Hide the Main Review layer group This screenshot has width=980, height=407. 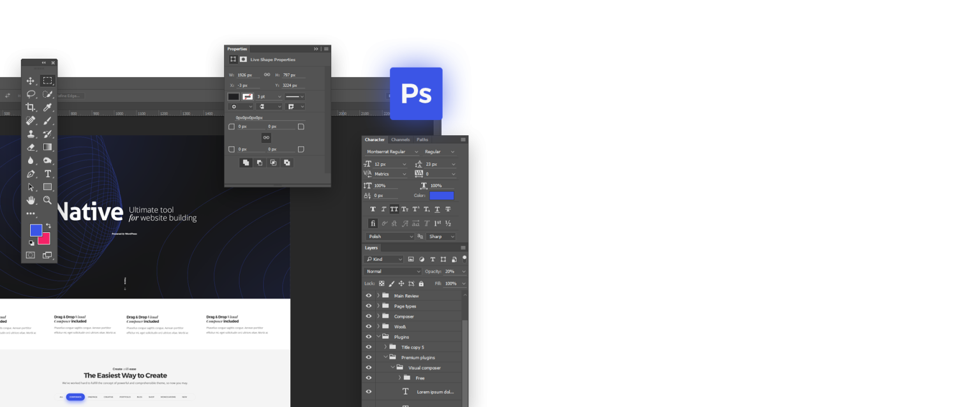[x=368, y=296]
